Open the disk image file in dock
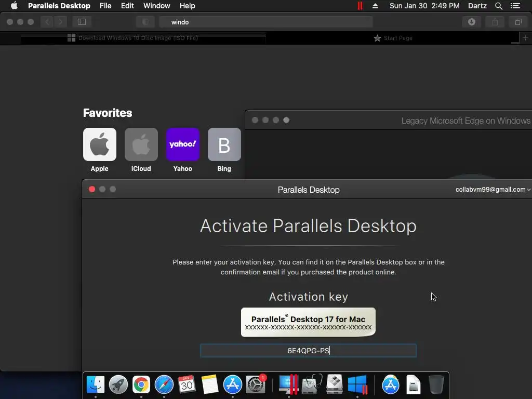 coord(413,384)
